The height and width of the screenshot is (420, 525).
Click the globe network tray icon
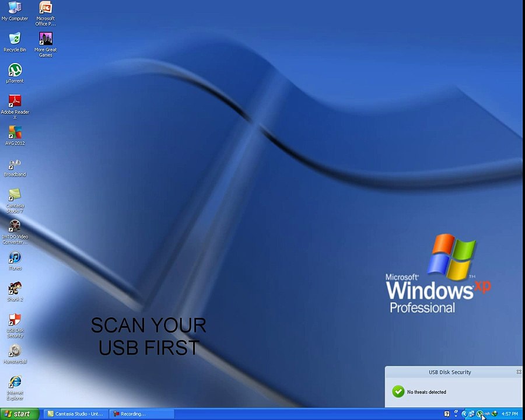[495, 414]
